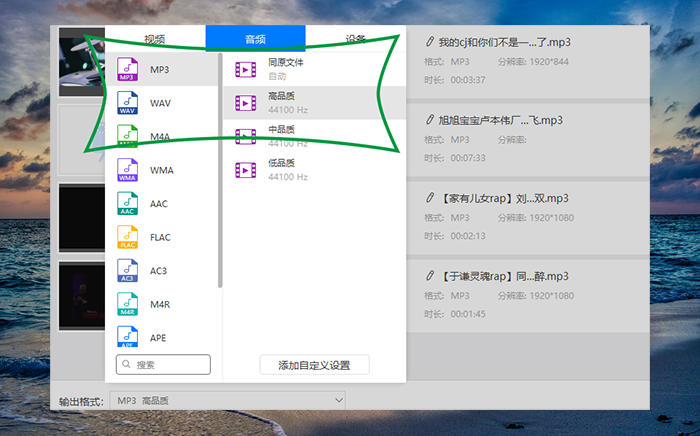Screen dimensions: 700x436
Task: Click the AC3 format label
Action: click(158, 271)
